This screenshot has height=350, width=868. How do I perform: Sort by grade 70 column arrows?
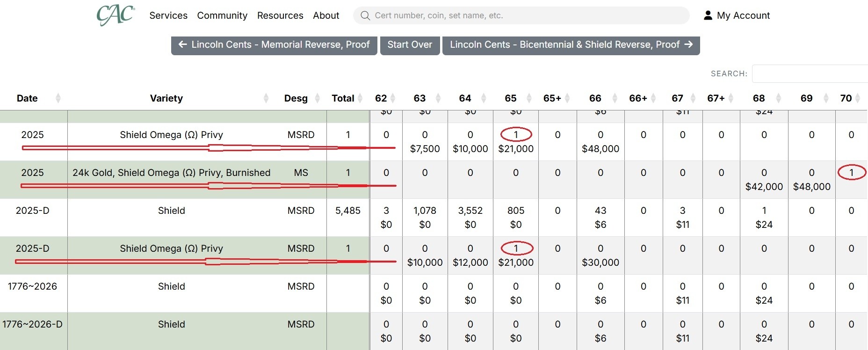click(x=858, y=98)
